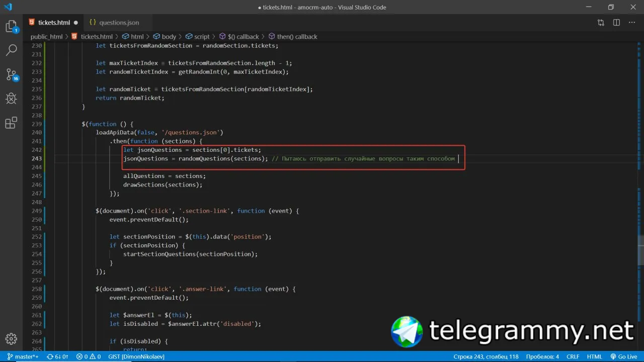
Task: Start the Go Live server
Action: click(623, 356)
